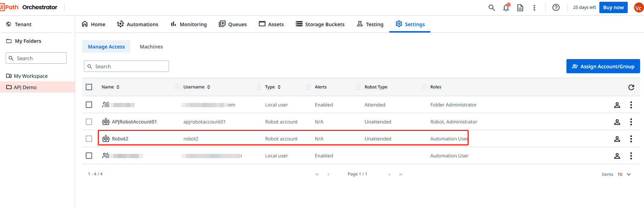Go to previous page of results
This screenshot has height=208, width=644.
pos(328,174)
